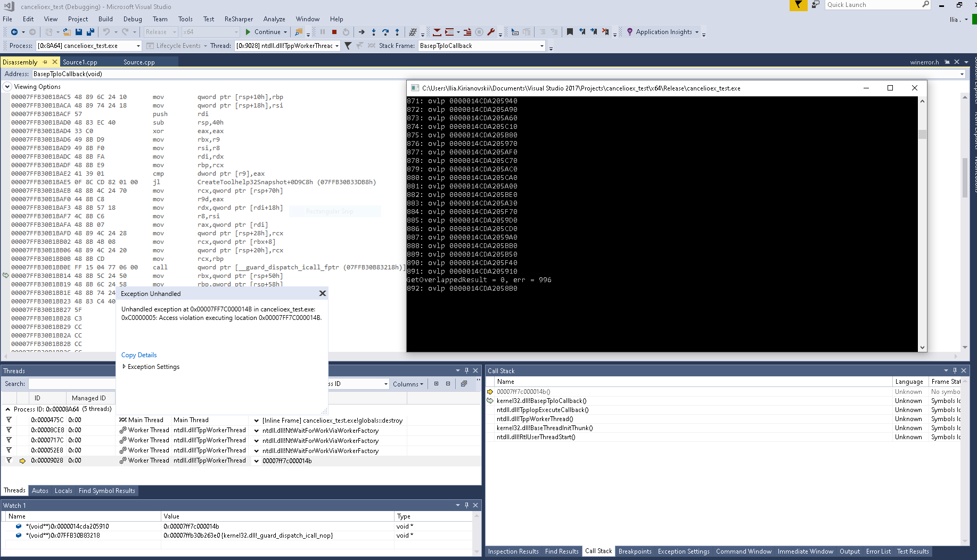977x560 pixels.
Task: Switch to the Locals tab
Action: coord(63,491)
